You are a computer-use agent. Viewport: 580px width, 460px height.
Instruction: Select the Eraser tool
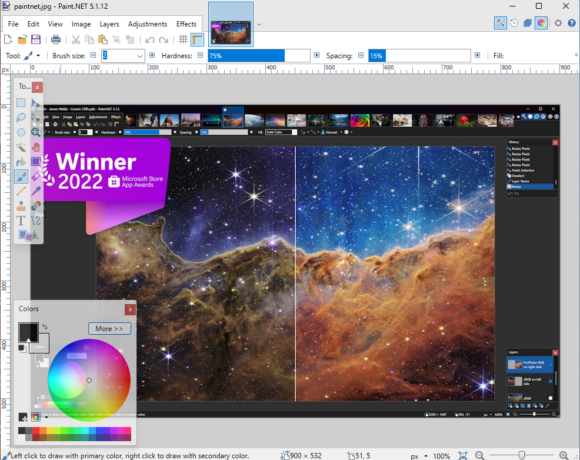coord(36,176)
